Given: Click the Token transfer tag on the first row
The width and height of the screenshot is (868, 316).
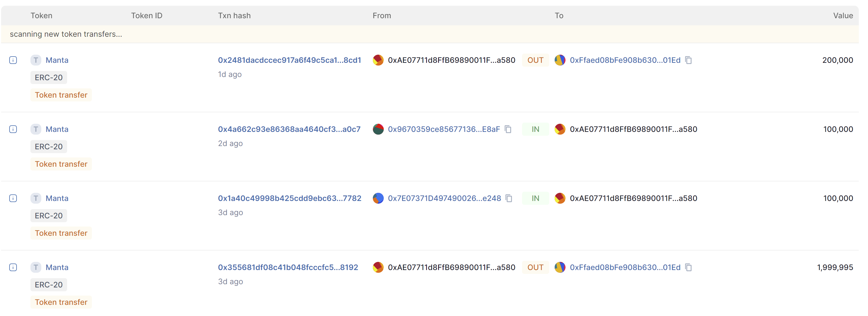Looking at the screenshot, I should (61, 95).
